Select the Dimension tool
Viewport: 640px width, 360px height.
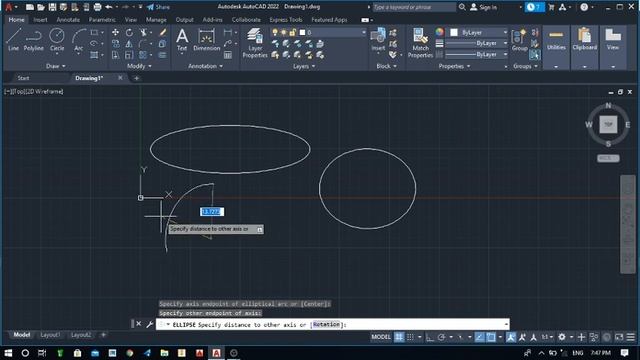[207, 40]
